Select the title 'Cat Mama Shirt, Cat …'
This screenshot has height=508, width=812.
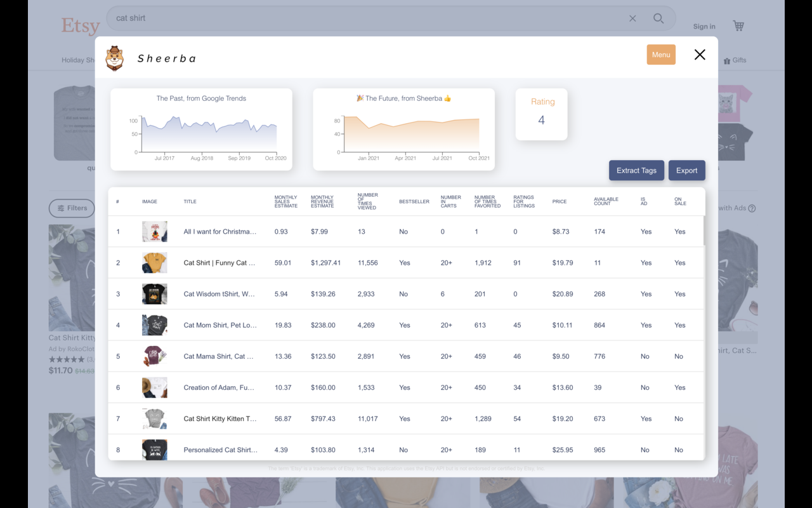pos(218,356)
